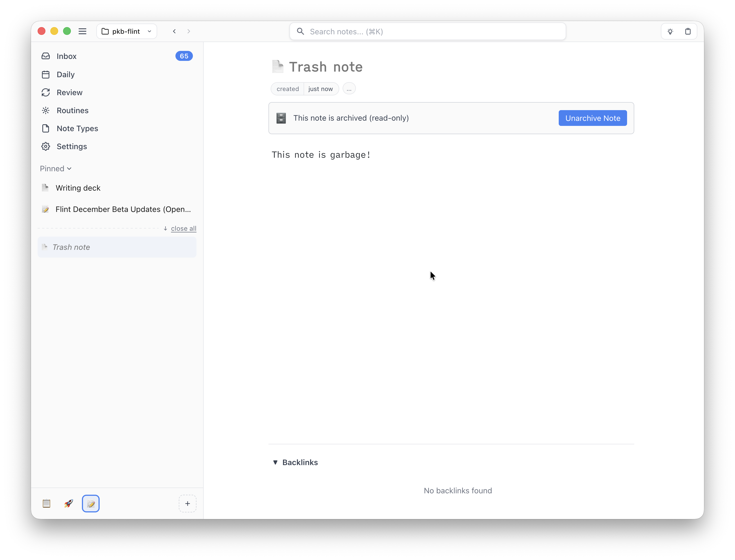Select the memo pencil workspace icon
This screenshot has height=560, width=735.
pos(91,503)
